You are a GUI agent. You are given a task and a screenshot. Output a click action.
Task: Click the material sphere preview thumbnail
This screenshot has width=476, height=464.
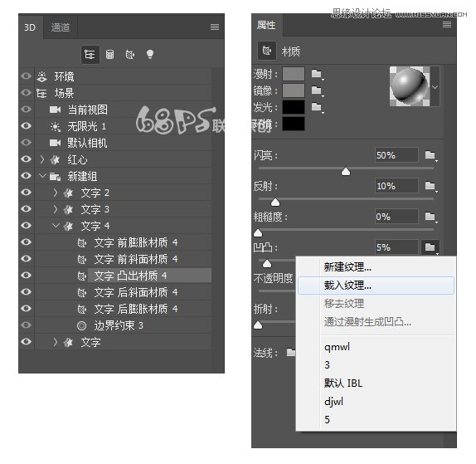410,86
